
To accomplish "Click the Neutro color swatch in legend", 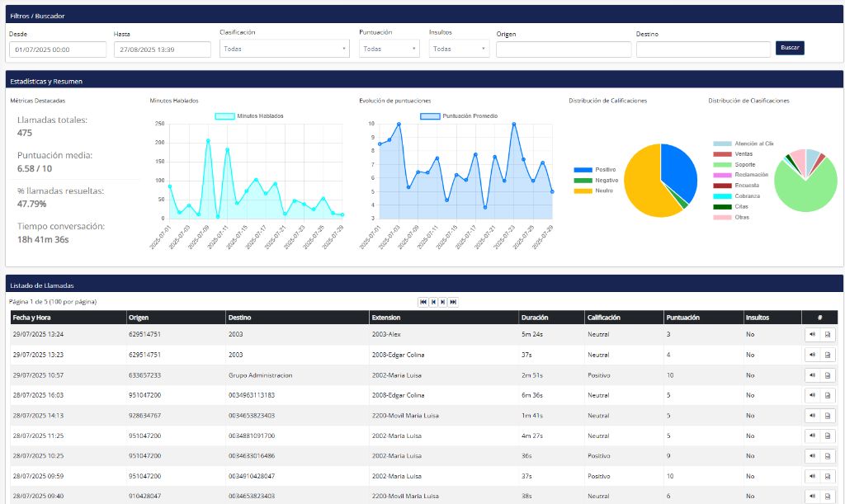I will point(583,191).
